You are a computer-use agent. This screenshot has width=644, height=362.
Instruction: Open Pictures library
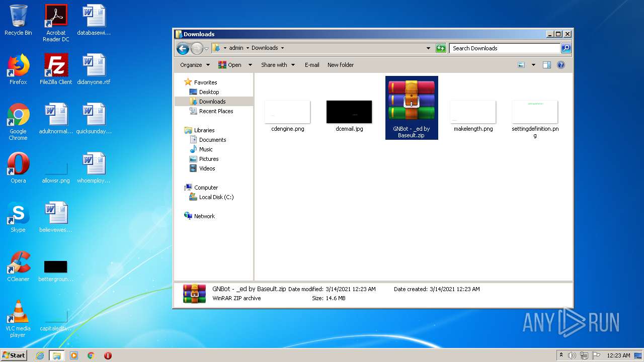coord(204,159)
